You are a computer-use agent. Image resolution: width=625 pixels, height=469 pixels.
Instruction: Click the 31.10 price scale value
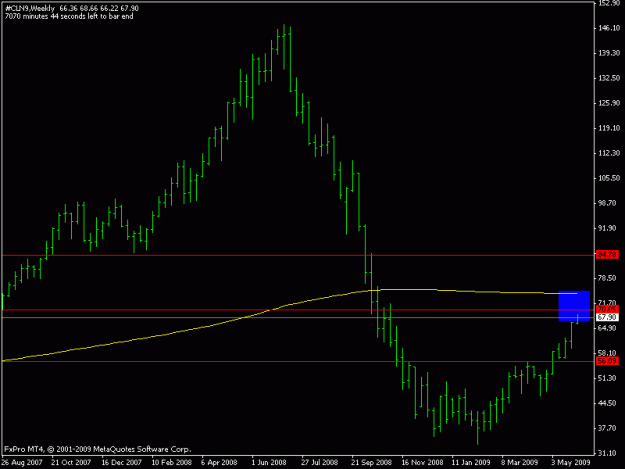(x=609, y=453)
